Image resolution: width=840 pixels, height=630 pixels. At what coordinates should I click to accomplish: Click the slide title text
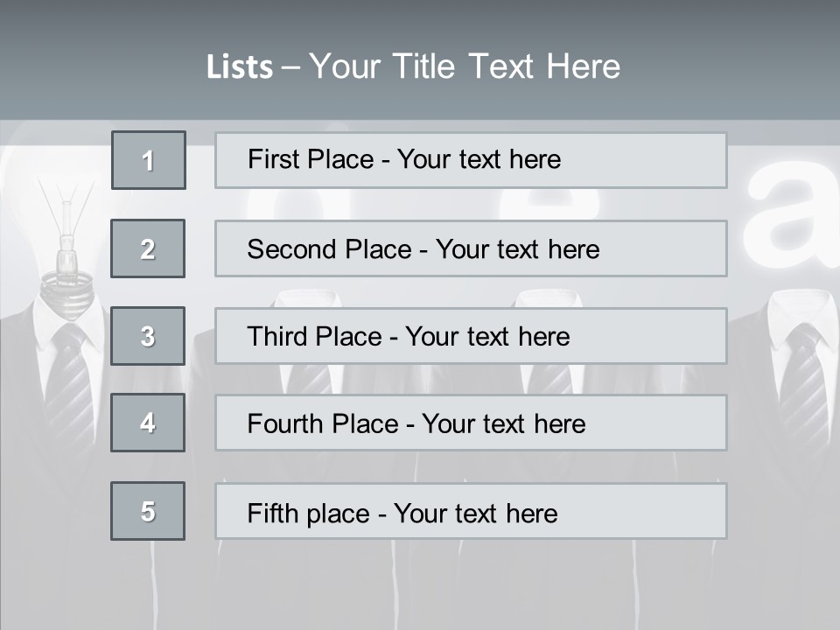tap(414, 66)
